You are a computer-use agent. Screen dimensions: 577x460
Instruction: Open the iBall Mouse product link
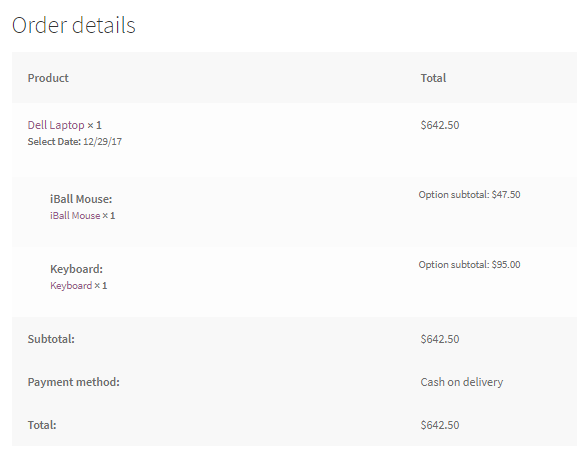click(75, 216)
